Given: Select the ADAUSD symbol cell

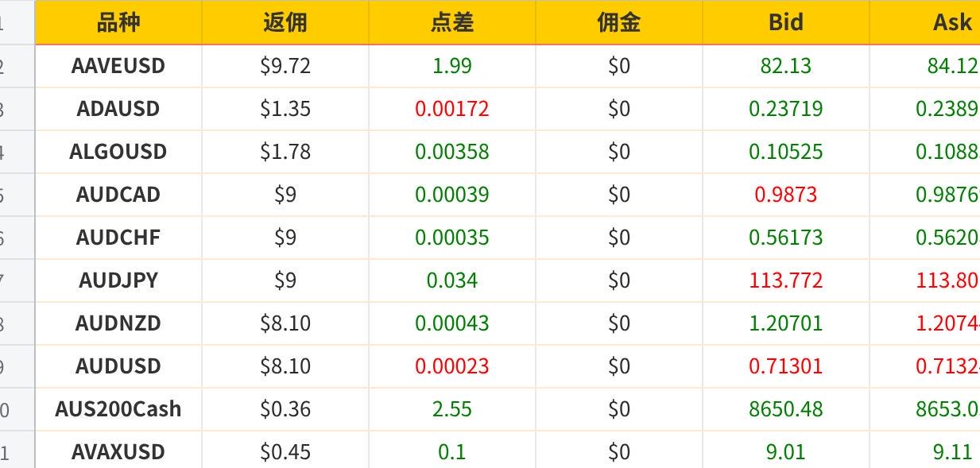Looking at the screenshot, I should [118, 109].
